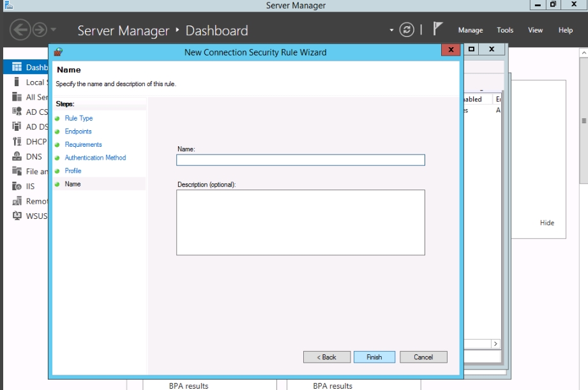Click the Notifications flag icon
This screenshot has height=390, width=588.
pyautogui.click(x=438, y=29)
